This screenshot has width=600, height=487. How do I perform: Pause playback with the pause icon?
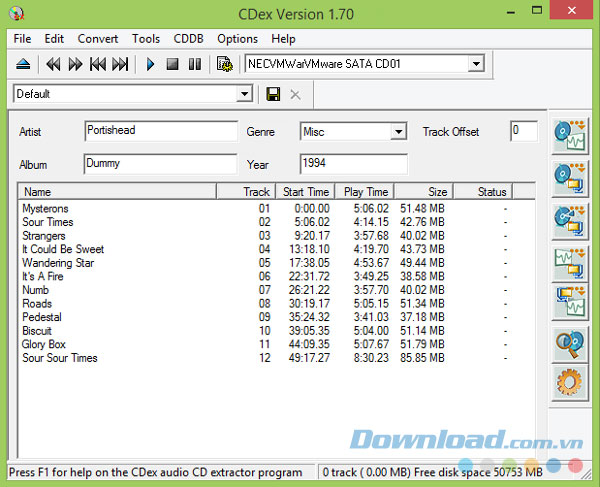click(x=194, y=64)
